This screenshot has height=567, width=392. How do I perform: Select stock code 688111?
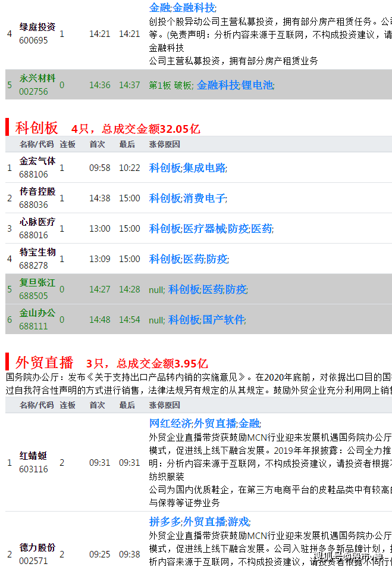33,326
